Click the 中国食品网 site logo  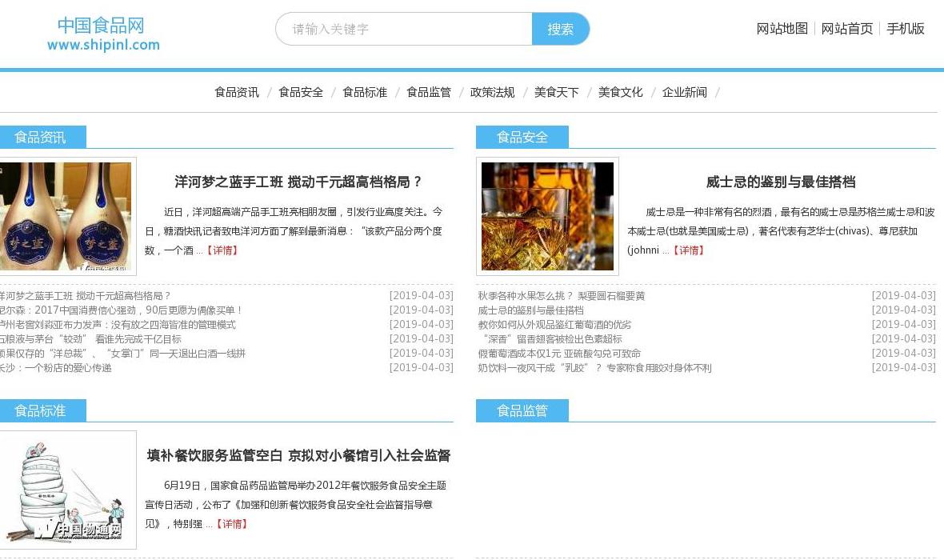coord(103,34)
